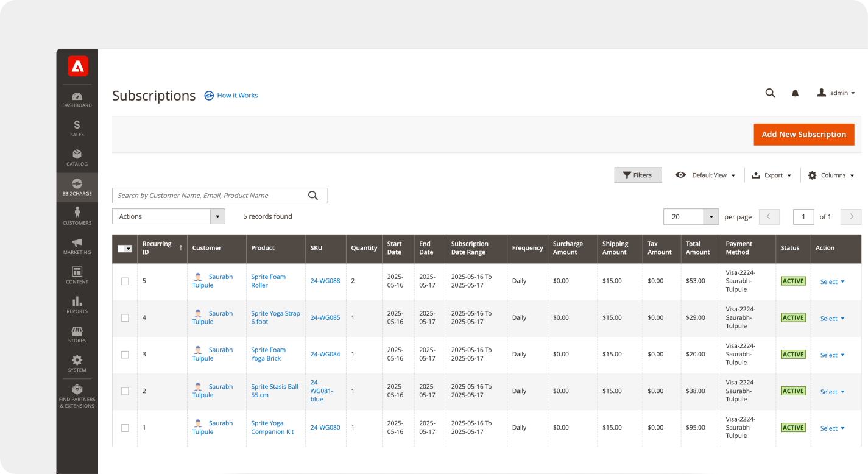Click the Payment Method column header
This screenshot has height=474, width=868.
point(748,249)
